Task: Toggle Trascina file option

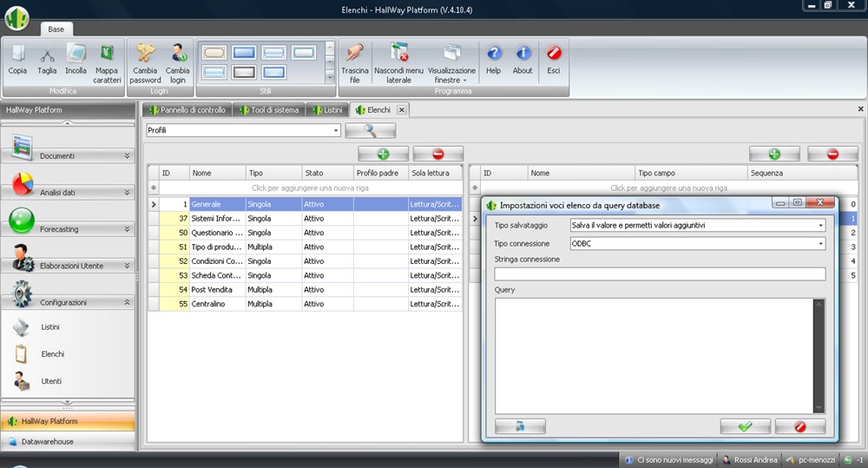Action: (354, 63)
